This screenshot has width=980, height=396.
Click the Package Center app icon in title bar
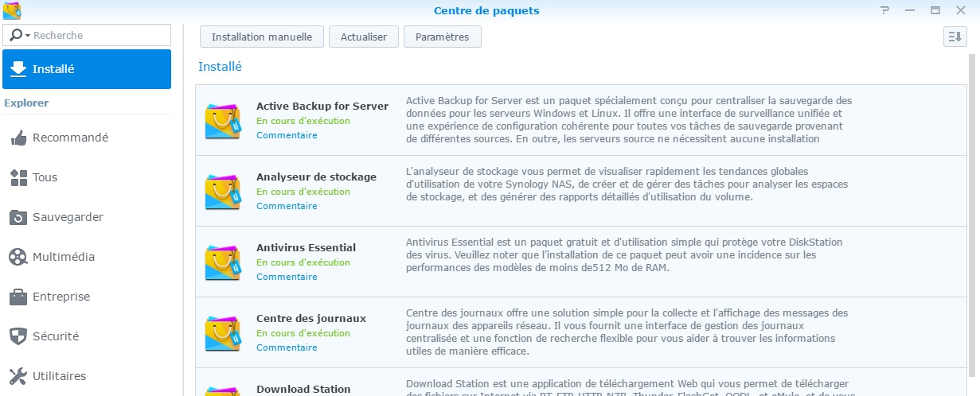click(12, 10)
